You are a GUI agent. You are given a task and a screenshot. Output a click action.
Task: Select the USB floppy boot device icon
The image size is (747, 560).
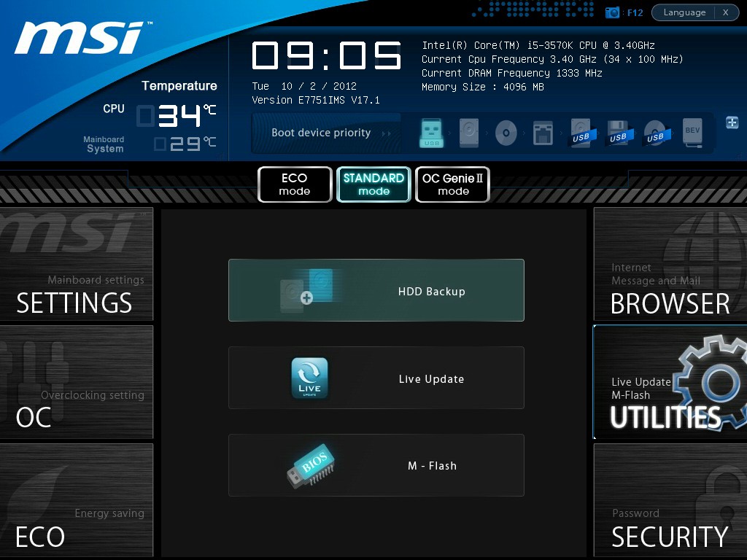point(618,133)
